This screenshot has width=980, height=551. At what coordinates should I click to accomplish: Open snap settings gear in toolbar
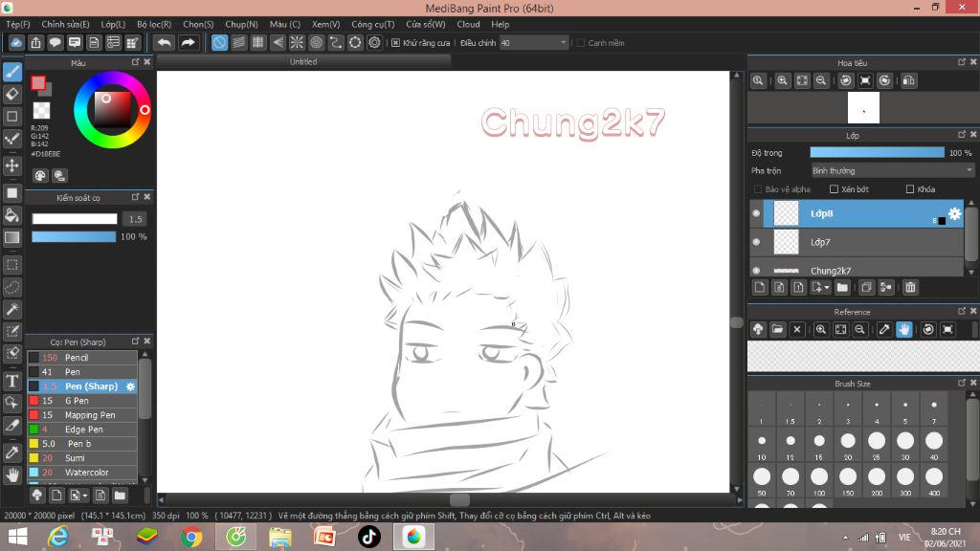(x=374, y=42)
